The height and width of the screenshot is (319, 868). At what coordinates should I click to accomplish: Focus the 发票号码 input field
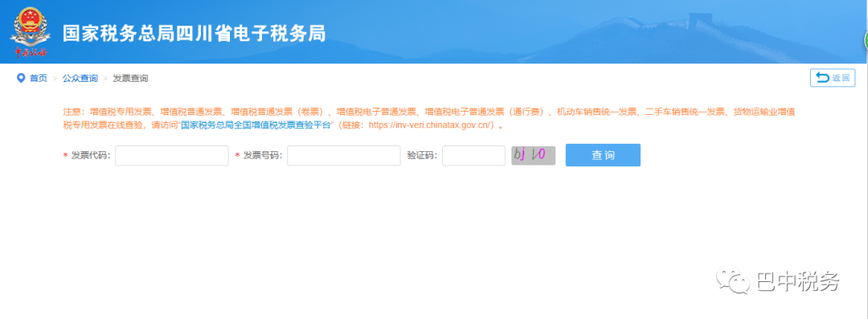point(344,156)
